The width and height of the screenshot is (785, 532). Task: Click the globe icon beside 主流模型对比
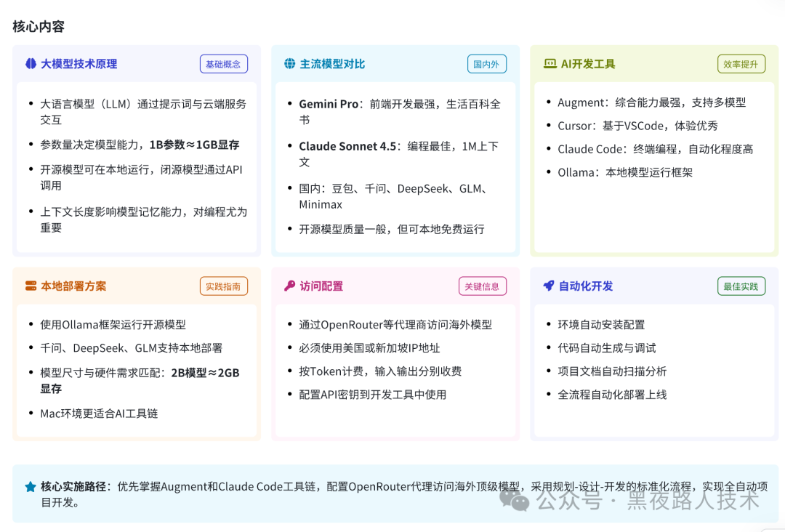click(289, 63)
